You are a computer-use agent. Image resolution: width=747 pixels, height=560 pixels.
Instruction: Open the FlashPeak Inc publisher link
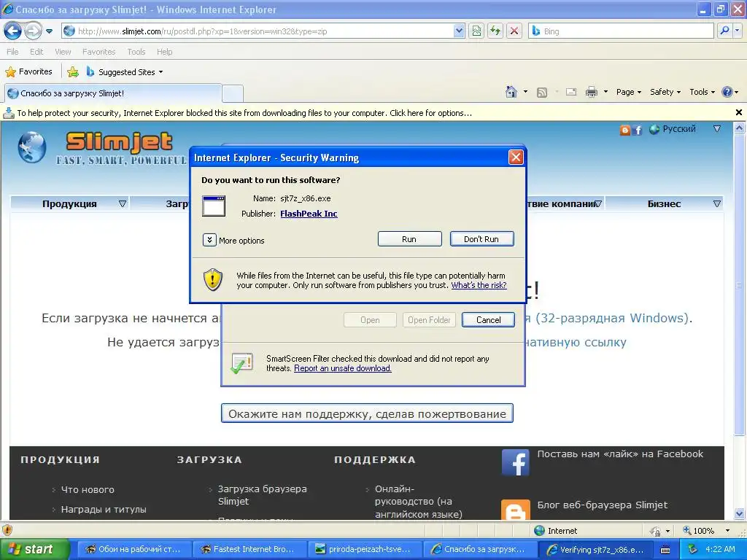tap(309, 214)
